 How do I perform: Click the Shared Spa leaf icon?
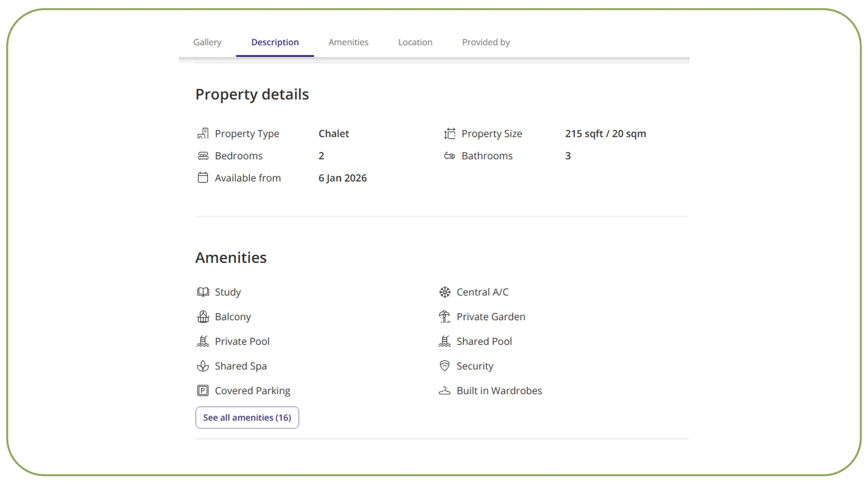click(203, 366)
